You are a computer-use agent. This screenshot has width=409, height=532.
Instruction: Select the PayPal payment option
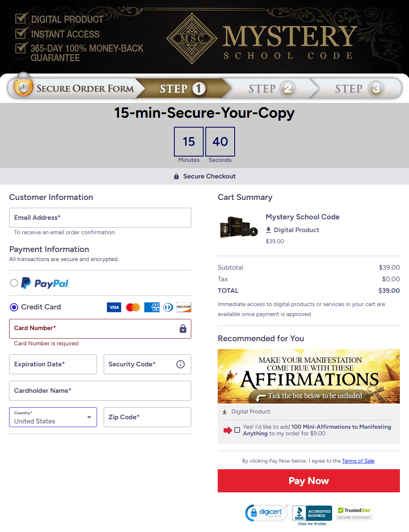click(14, 283)
